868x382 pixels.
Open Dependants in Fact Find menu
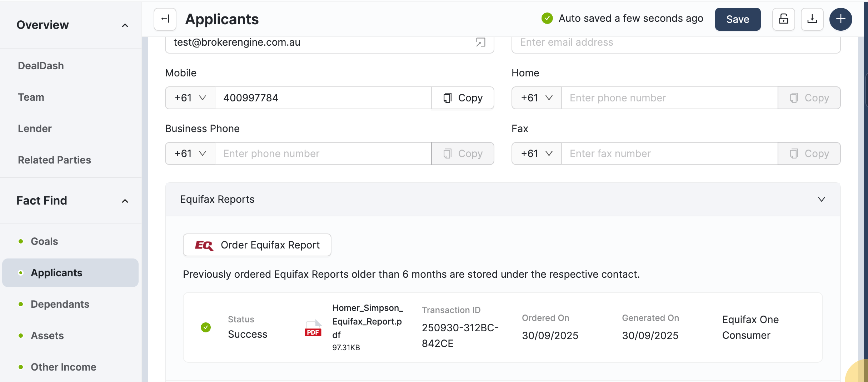60,304
